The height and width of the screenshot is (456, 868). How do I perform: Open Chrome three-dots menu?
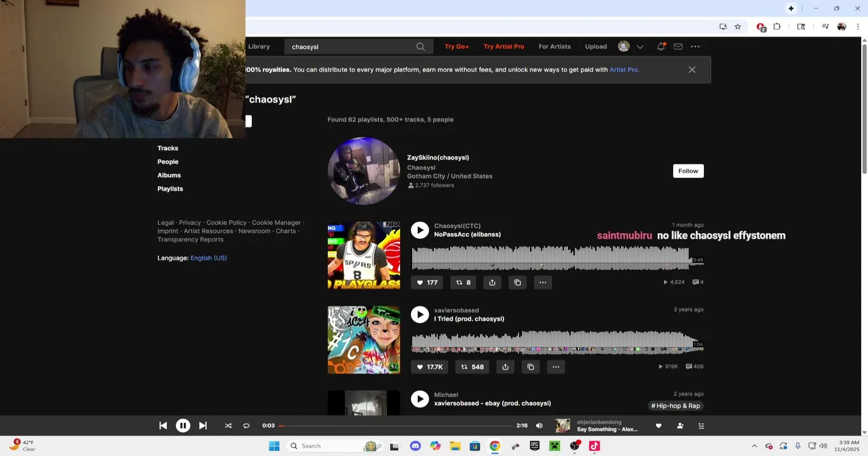(x=858, y=27)
